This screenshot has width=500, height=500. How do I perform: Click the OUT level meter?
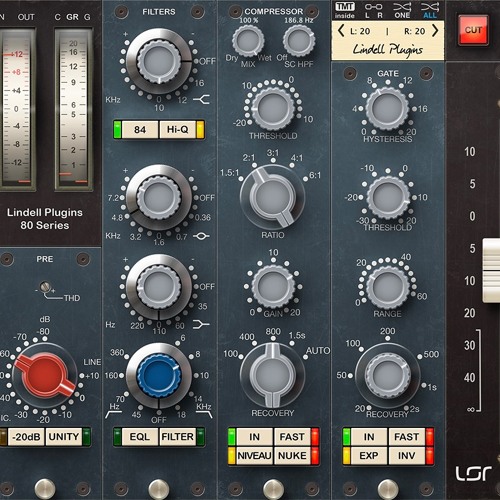coord(17,109)
